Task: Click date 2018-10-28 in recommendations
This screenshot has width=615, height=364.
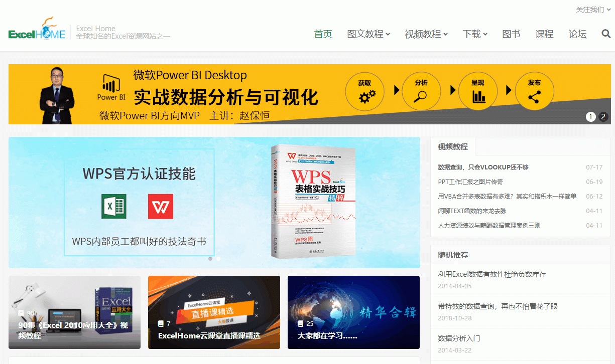Action: point(455,318)
